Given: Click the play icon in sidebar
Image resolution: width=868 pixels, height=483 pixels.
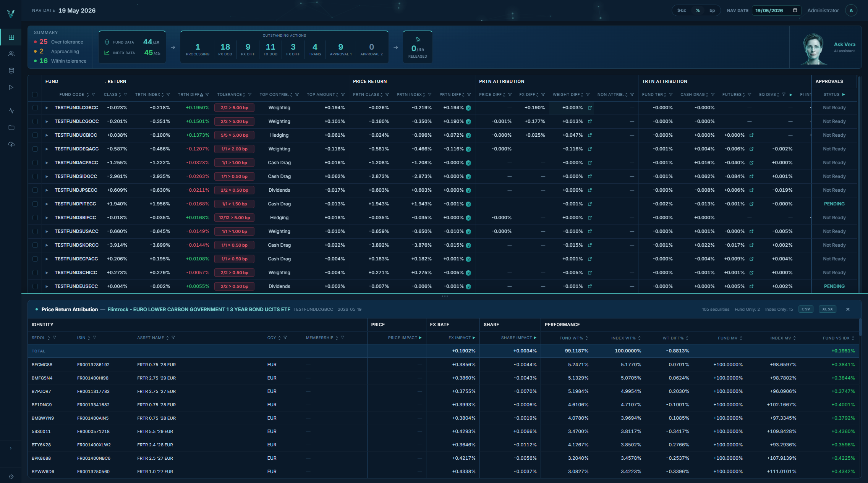Looking at the screenshot, I should pyautogui.click(x=11, y=87).
